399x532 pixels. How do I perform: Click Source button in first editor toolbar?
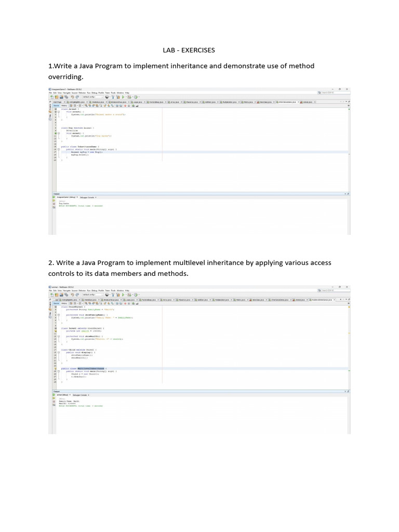click(x=56, y=105)
